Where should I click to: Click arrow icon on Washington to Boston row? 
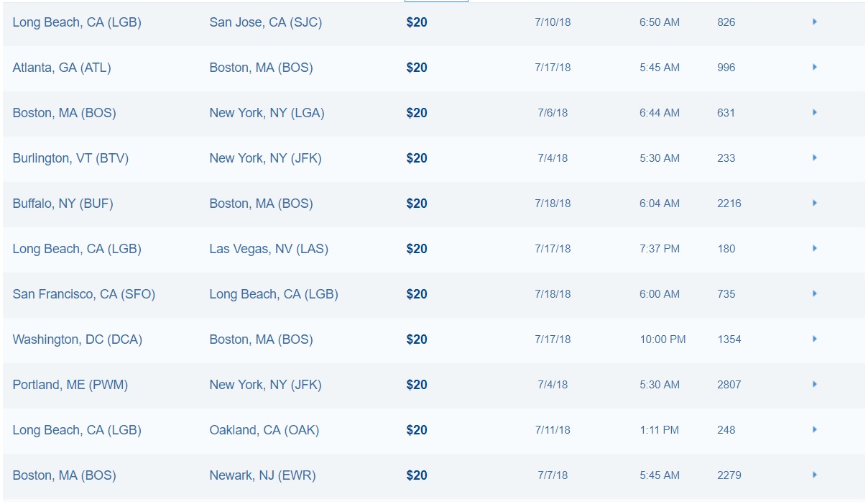tap(815, 339)
